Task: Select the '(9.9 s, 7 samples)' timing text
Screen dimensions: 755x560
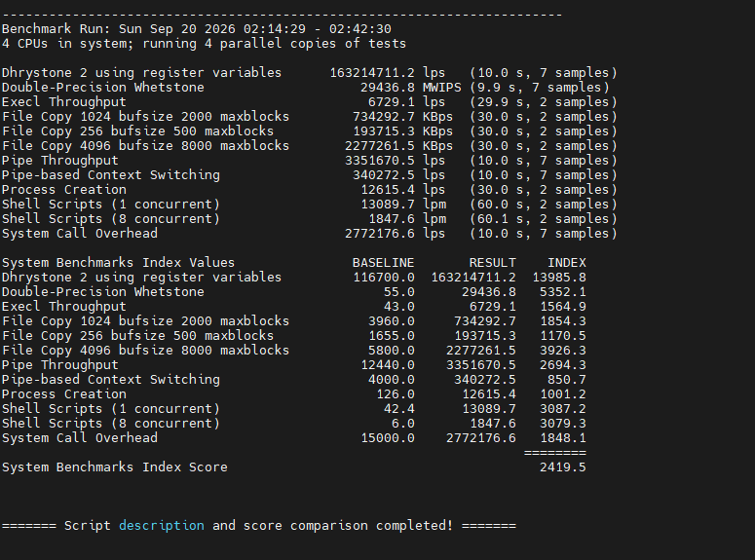Action: (540, 87)
